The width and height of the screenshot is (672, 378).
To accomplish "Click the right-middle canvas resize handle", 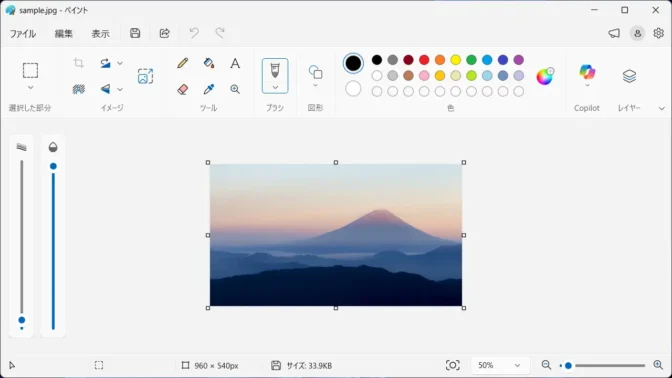I will pyautogui.click(x=464, y=235).
